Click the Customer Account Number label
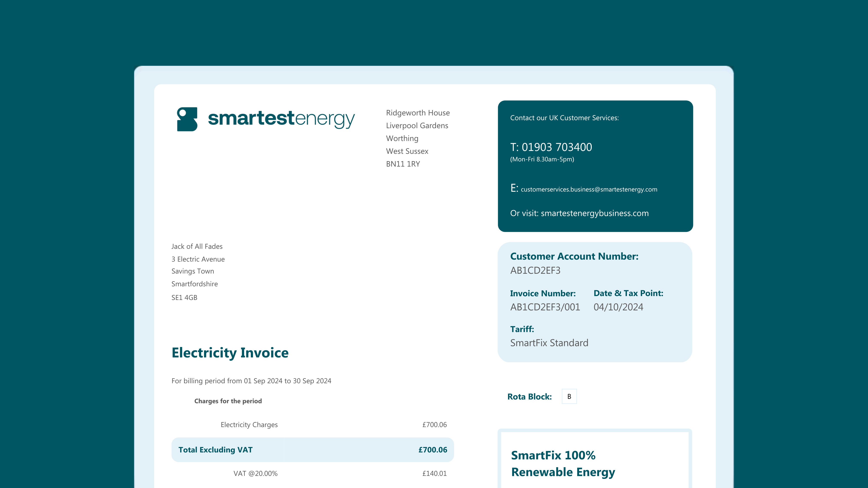The image size is (868, 488). [574, 257]
